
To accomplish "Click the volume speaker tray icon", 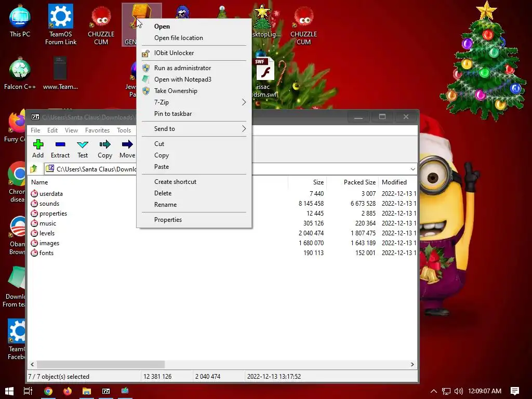I will 458,391.
